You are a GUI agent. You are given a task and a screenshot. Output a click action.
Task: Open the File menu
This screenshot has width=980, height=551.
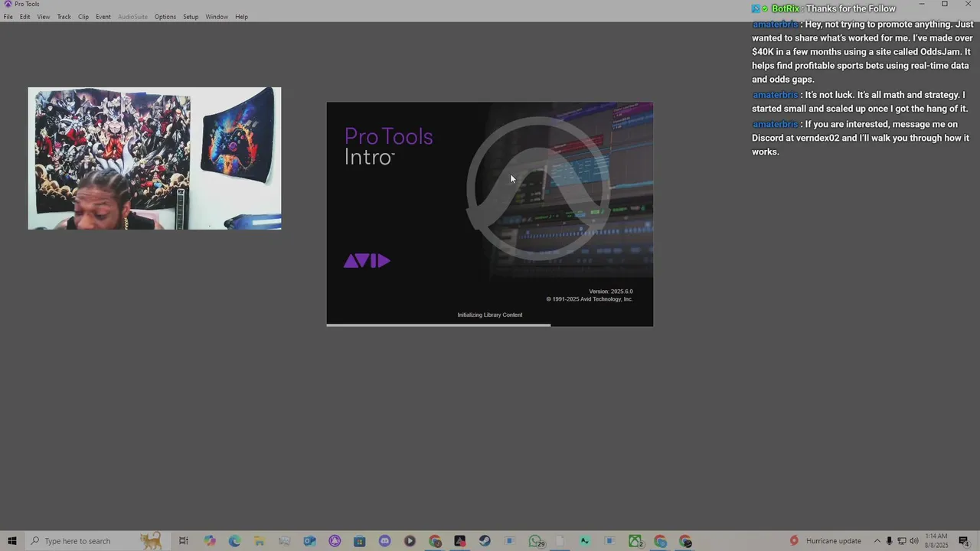pos(8,17)
